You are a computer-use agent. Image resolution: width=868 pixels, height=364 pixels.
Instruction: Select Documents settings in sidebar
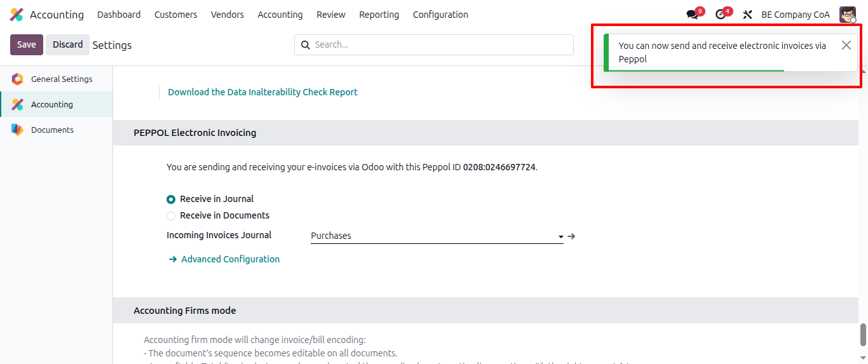click(57, 130)
